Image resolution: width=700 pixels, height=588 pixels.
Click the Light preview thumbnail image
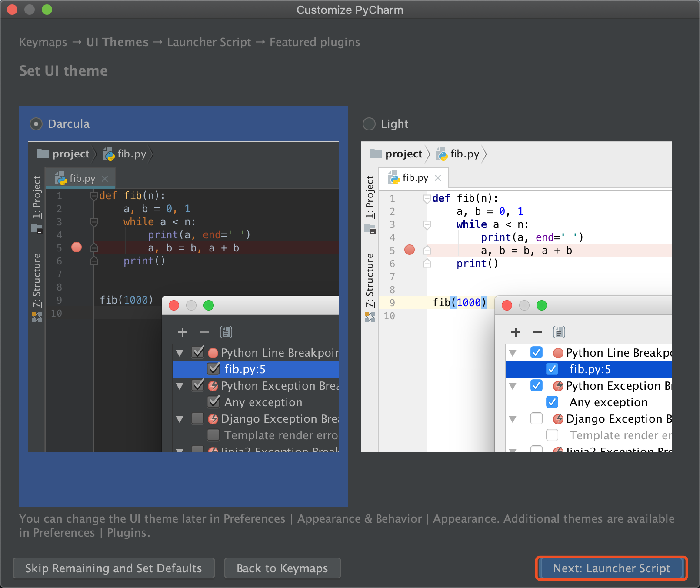(517, 297)
